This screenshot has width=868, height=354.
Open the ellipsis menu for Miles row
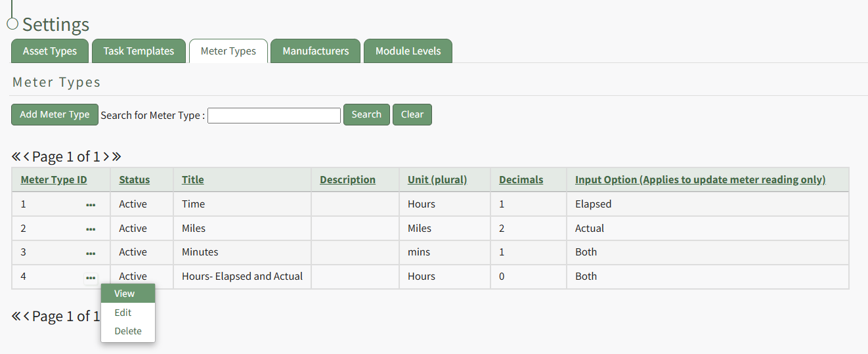[x=91, y=229]
